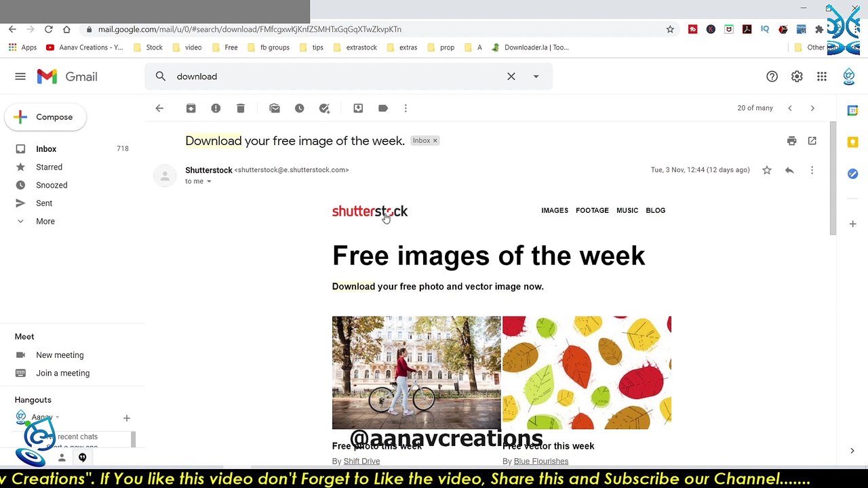Open the BLOG link in the email
Viewport: 868px width, 488px height.
coord(656,211)
